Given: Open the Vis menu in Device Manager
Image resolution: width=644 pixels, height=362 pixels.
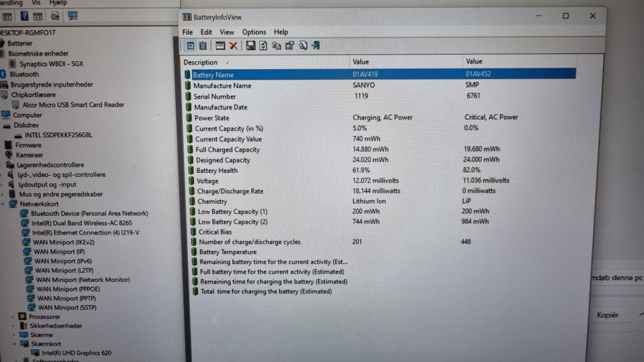Looking at the screenshot, I should pos(36,3).
